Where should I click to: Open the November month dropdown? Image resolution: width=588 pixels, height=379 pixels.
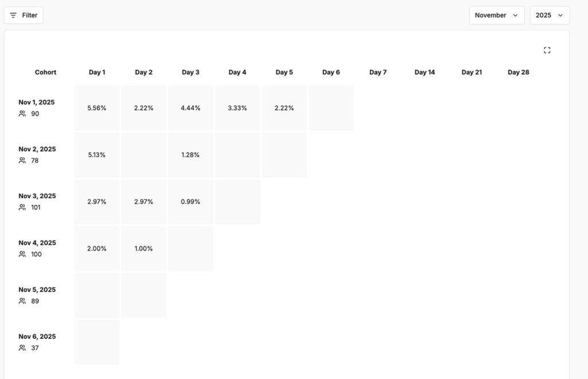click(x=496, y=16)
